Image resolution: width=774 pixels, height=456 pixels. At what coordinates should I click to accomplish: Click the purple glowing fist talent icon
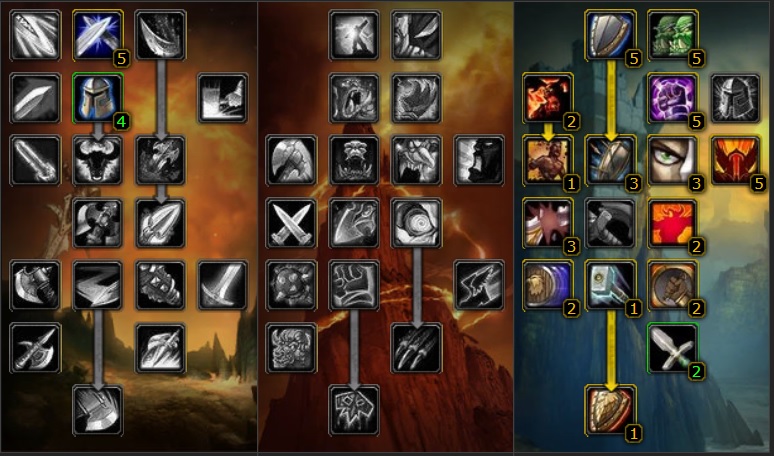(x=672, y=98)
